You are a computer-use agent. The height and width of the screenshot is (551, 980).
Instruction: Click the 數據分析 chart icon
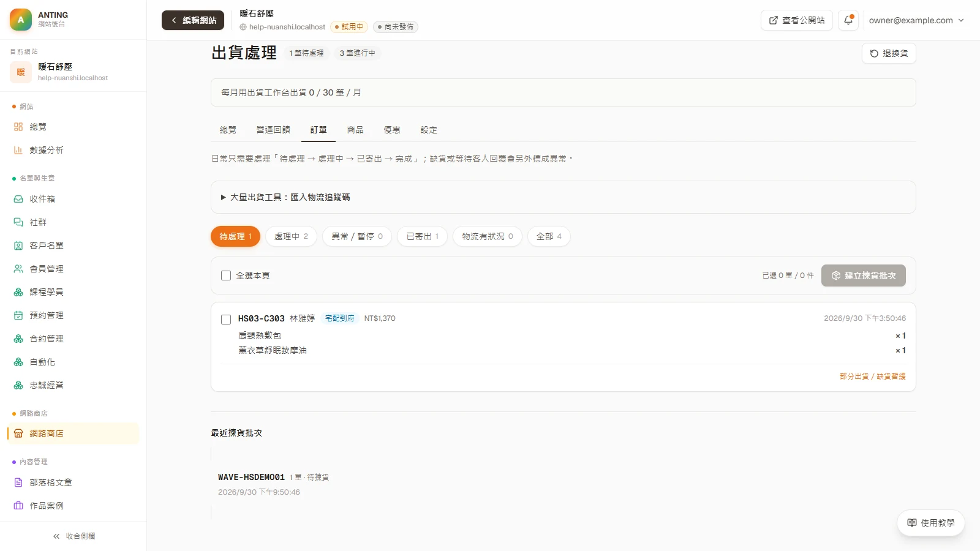(x=18, y=150)
